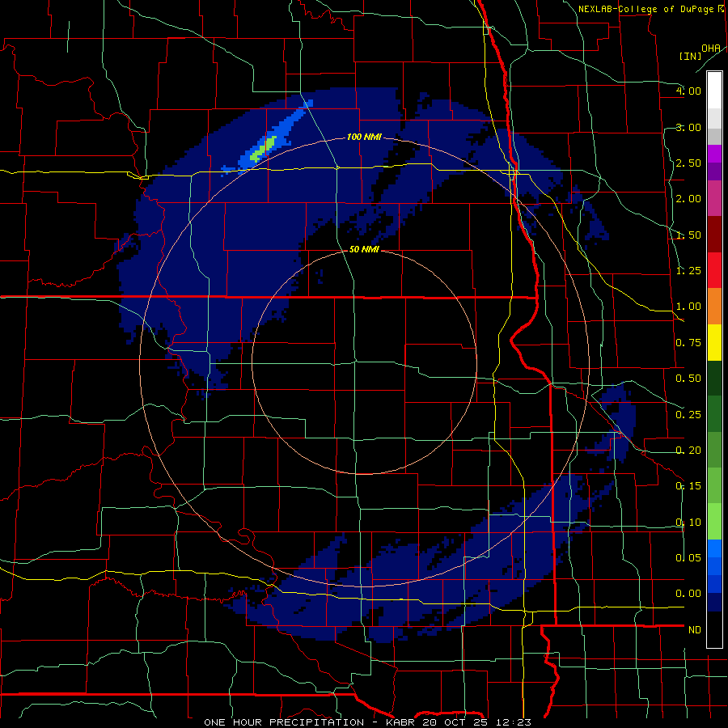728x728 pixels.
Task: Click the 0.05 legend value
Action: coord(688,557)
